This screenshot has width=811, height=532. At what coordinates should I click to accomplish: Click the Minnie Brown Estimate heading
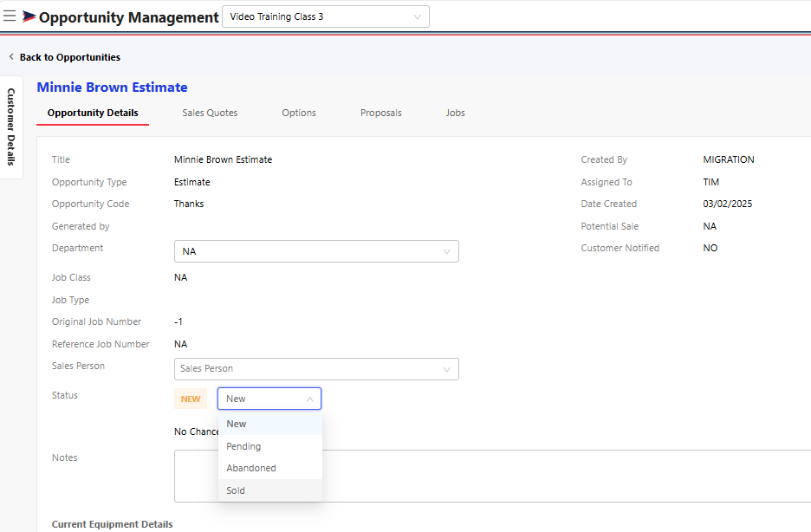click(x=113, y=88)
